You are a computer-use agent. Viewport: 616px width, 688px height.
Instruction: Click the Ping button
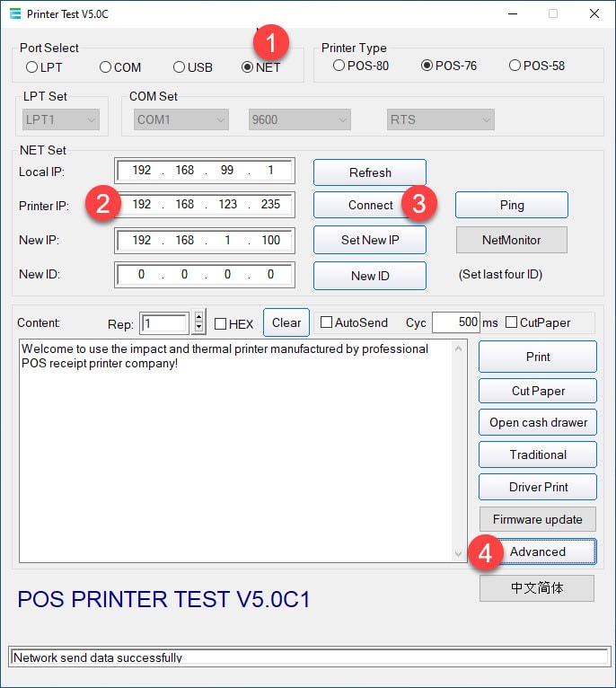pos(512,205)
